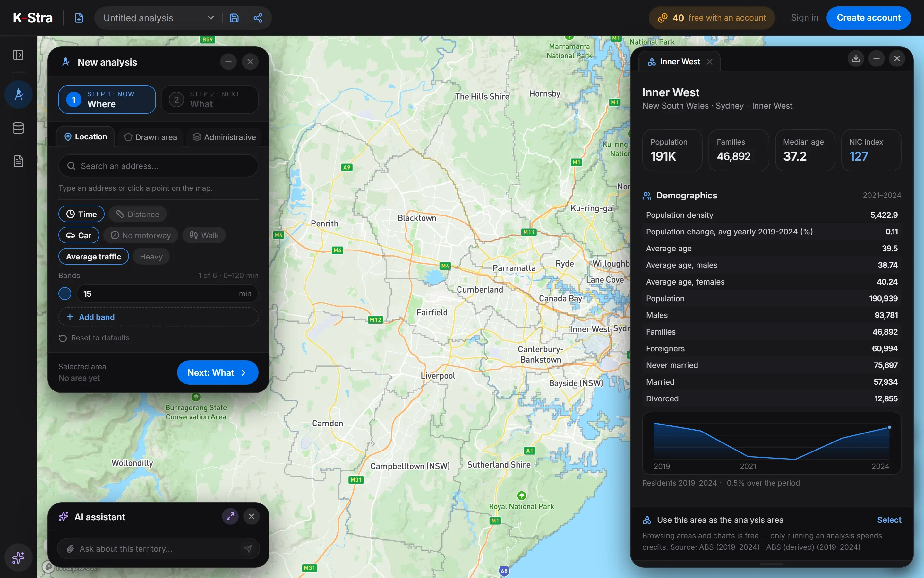Select the Distance mode toggle
924x578 pixels.
[x=137, y=214]
